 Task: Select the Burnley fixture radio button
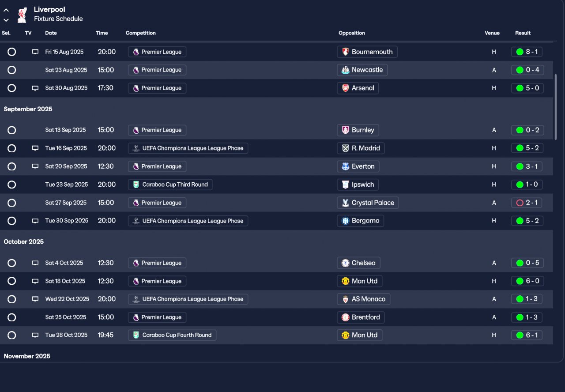[12, 130]
